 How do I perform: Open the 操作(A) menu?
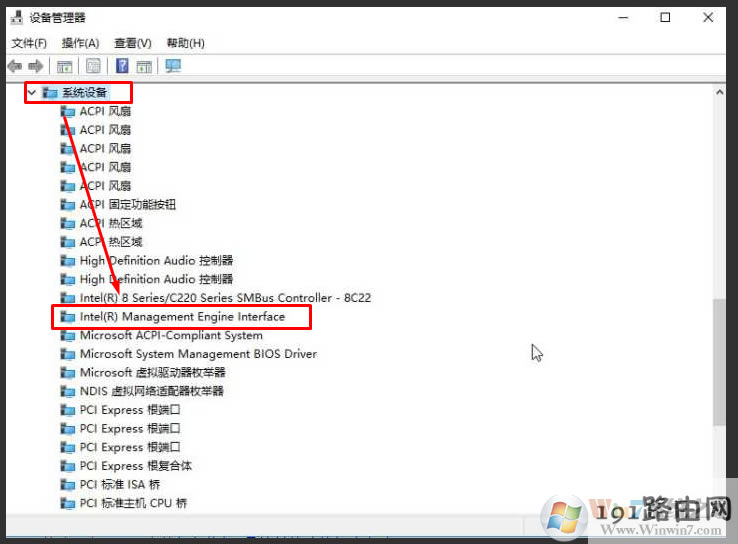pyautogui.click(x=80, y=43)
